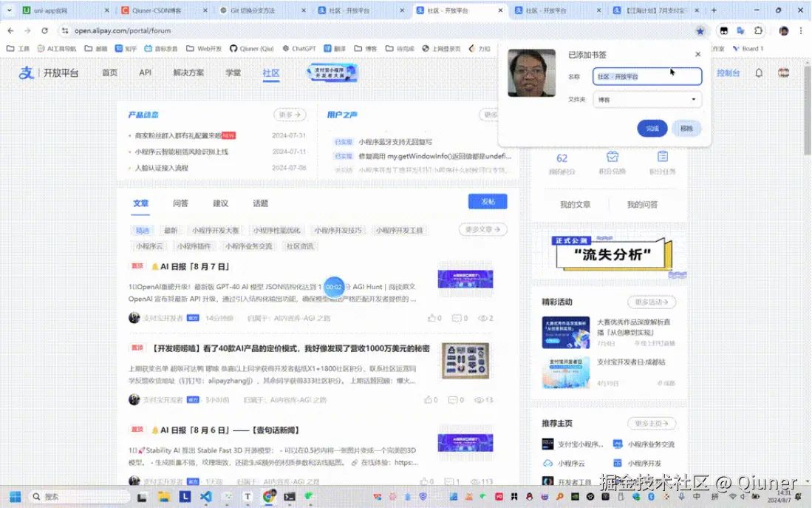This screenshot has height=508, width=812.
Task: Open the 控制台 console link
Action: tap(728, 73)
